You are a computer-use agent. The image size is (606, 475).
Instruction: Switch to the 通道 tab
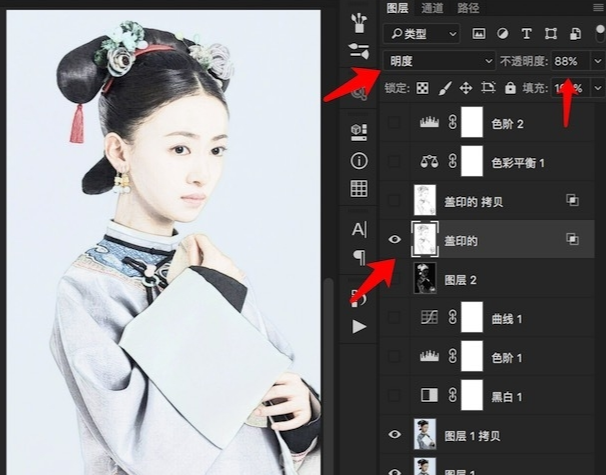pos(432,8)
